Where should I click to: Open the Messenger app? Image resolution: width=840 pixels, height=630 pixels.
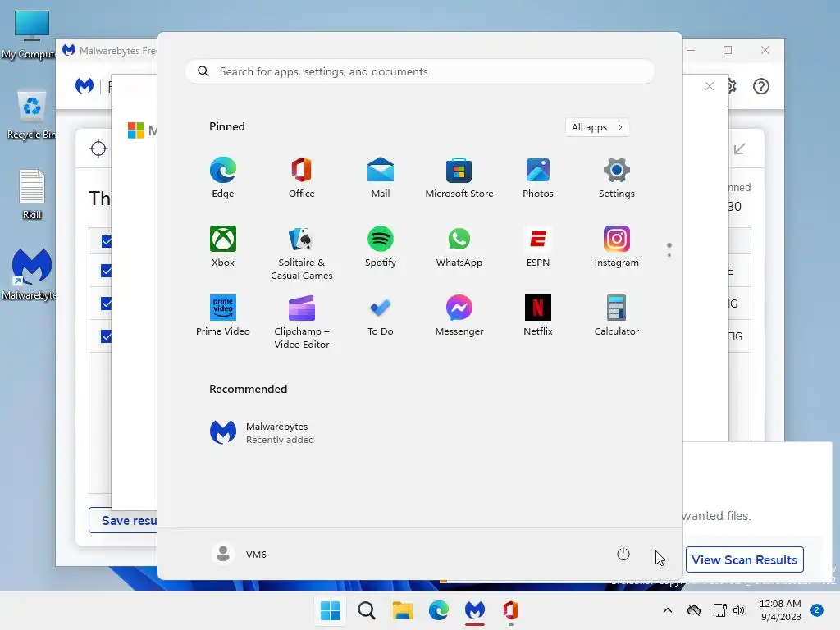pyautogui.click(x=459, y=316)
